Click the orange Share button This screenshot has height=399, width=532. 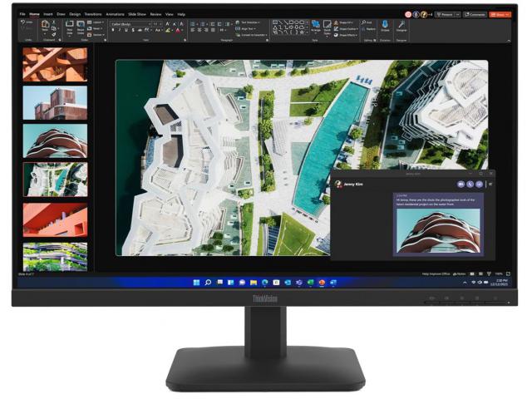point(500,14)
